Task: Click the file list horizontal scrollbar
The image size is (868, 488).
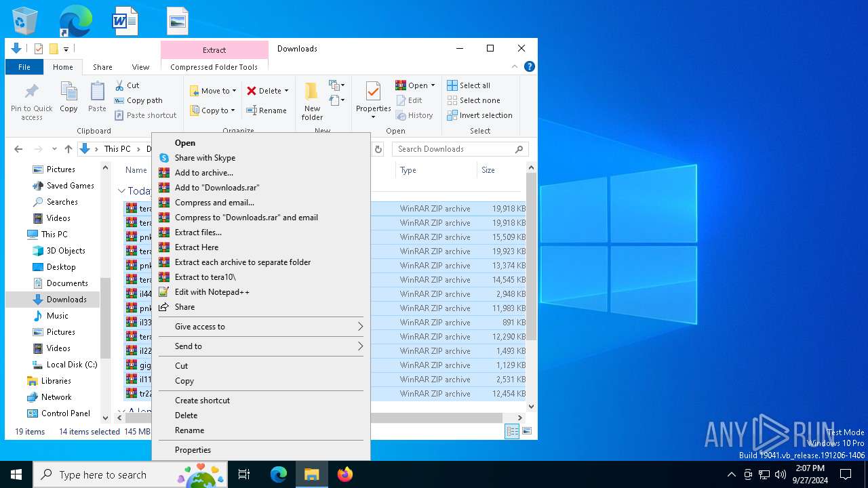Action: coord(313,418)
